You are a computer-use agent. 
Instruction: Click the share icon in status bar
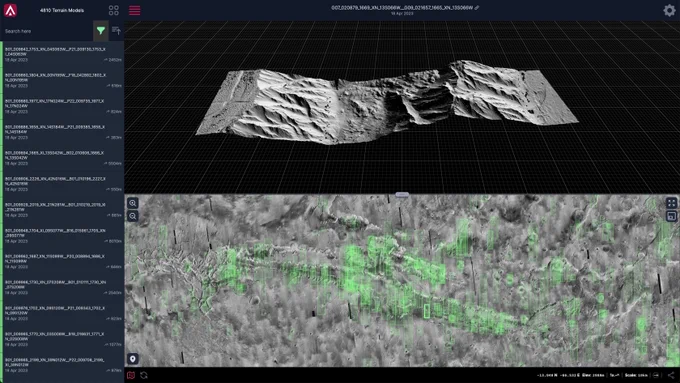tap(671, 375)
